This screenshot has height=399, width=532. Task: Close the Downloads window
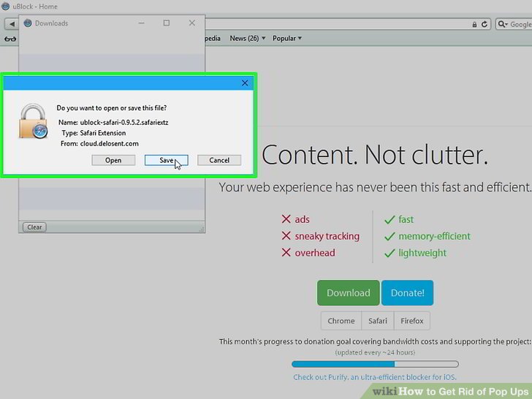click(192, 23)
